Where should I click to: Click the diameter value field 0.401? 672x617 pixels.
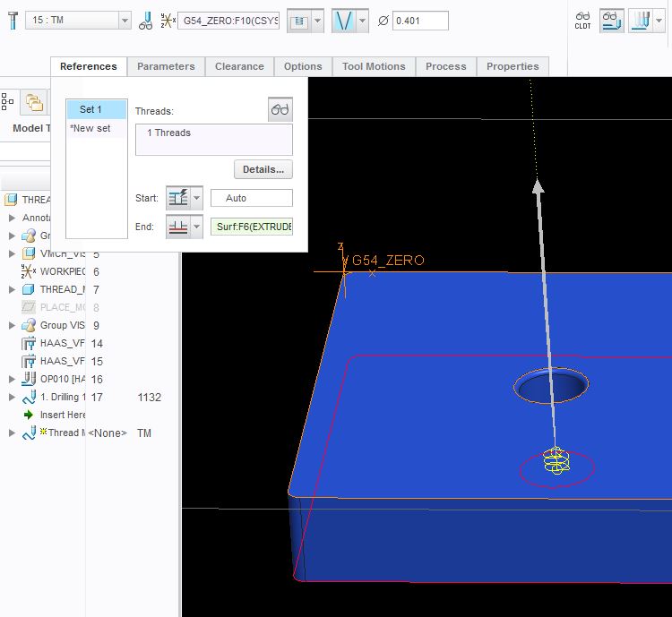[420, 21]
